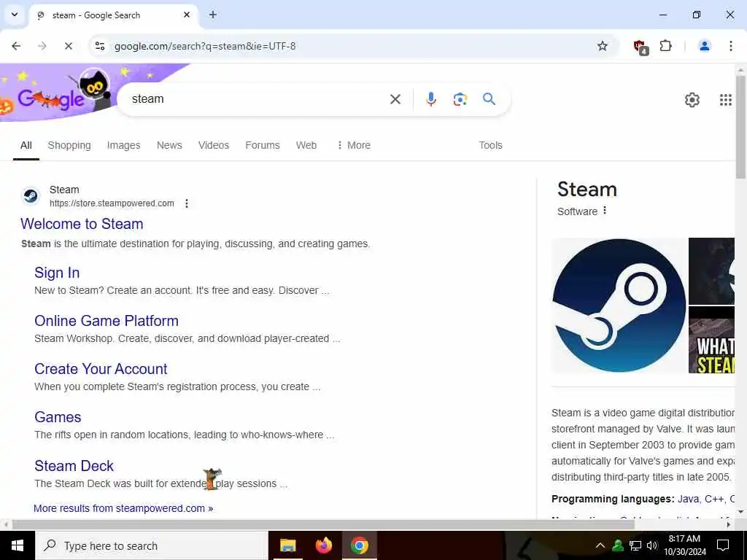
Task: Click the large Steam logo image
Action: click(x=619, y=306)
